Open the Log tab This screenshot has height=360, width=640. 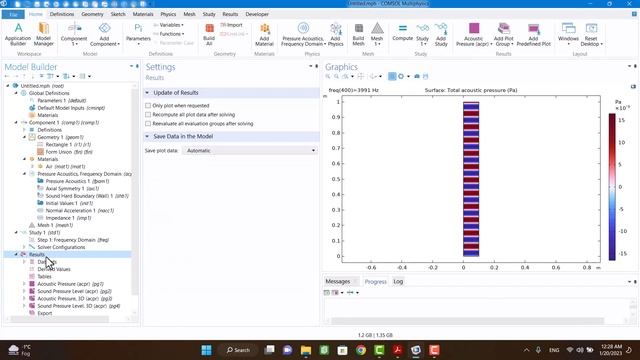coord(398,281)
